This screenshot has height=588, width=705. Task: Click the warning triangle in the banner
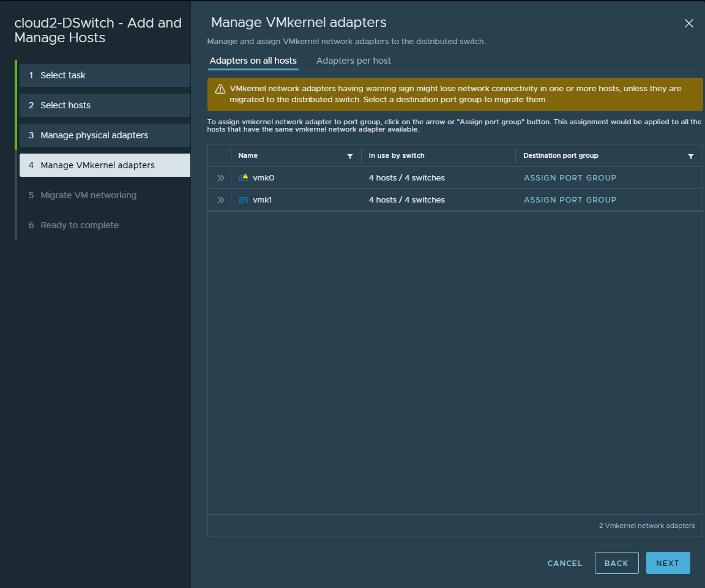click(x=220, y=89)
